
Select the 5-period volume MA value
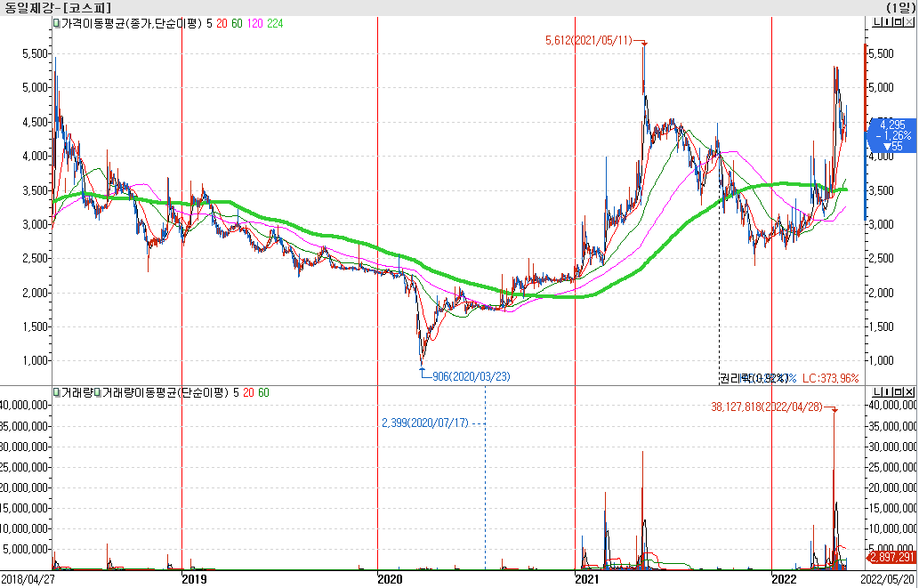[236, 392]
